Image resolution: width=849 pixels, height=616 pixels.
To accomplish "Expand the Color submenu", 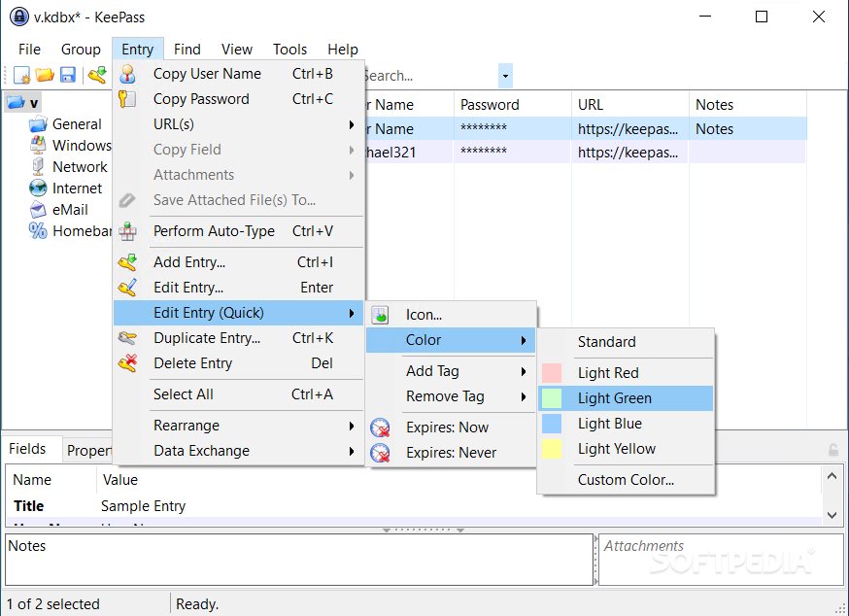I will [x=451, y=340].
